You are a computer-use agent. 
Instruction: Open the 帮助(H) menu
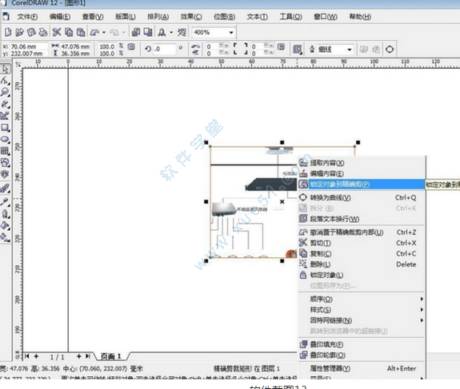360,16
